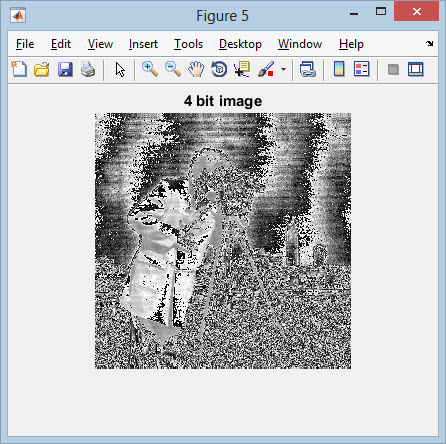Activate the Pan hand tool
The width and height of the screenshot is (446, 444).
click(x=196, y=69)
